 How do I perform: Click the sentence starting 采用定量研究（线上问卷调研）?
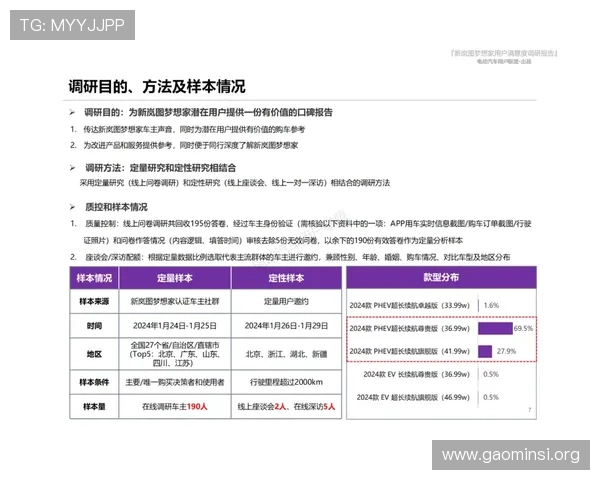point(235,183)
